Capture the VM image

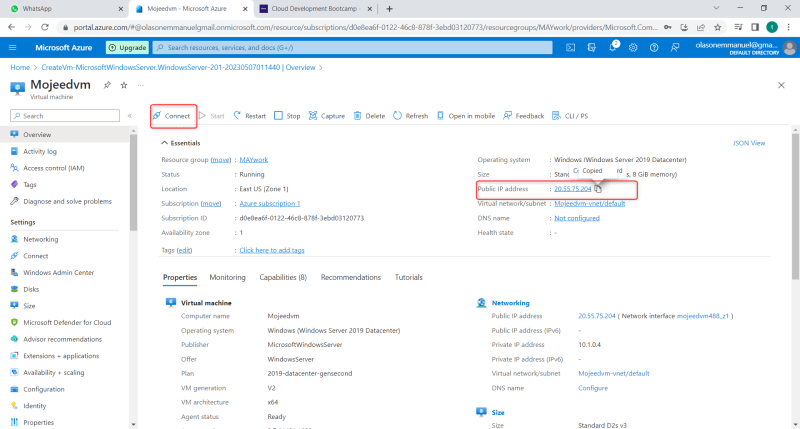pyautogui.click(x=327, y=116)
